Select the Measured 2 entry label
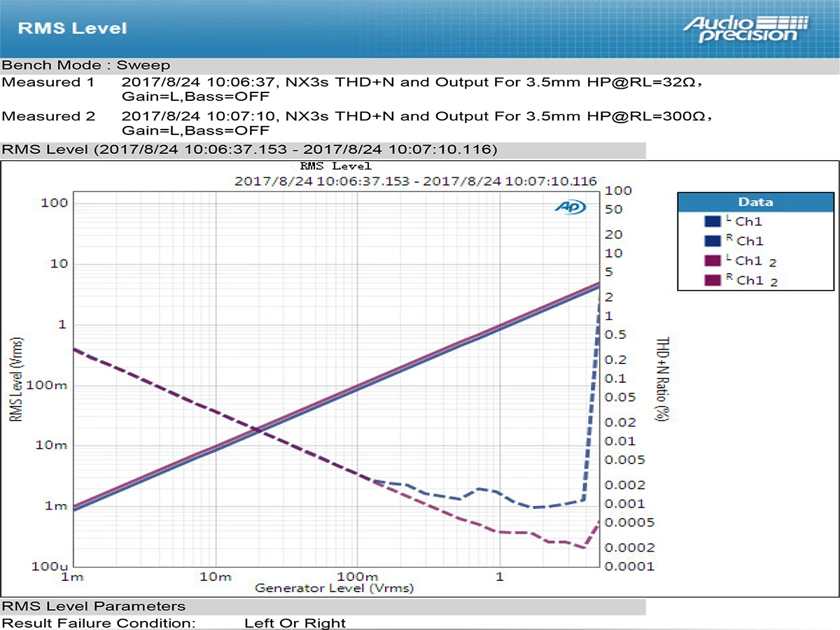The height and width of the screenshot is (630, 840). [48, 116]
